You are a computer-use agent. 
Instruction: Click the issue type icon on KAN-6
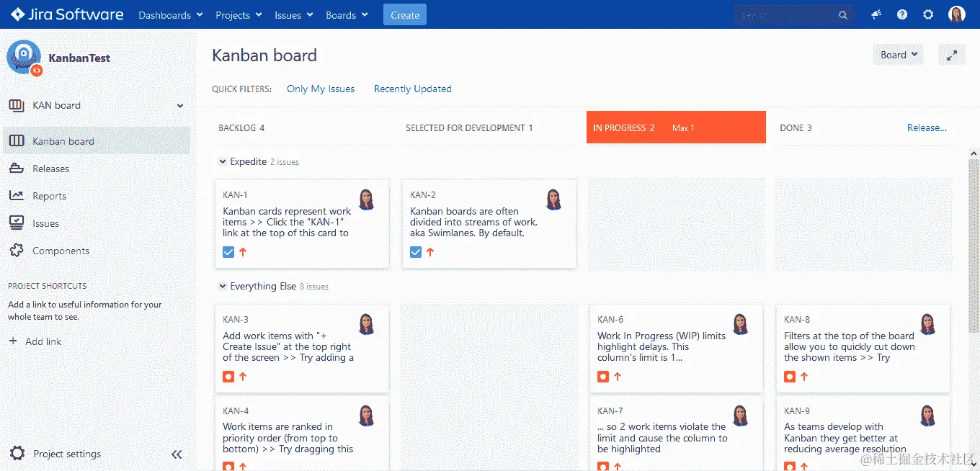tap(603, 377)
